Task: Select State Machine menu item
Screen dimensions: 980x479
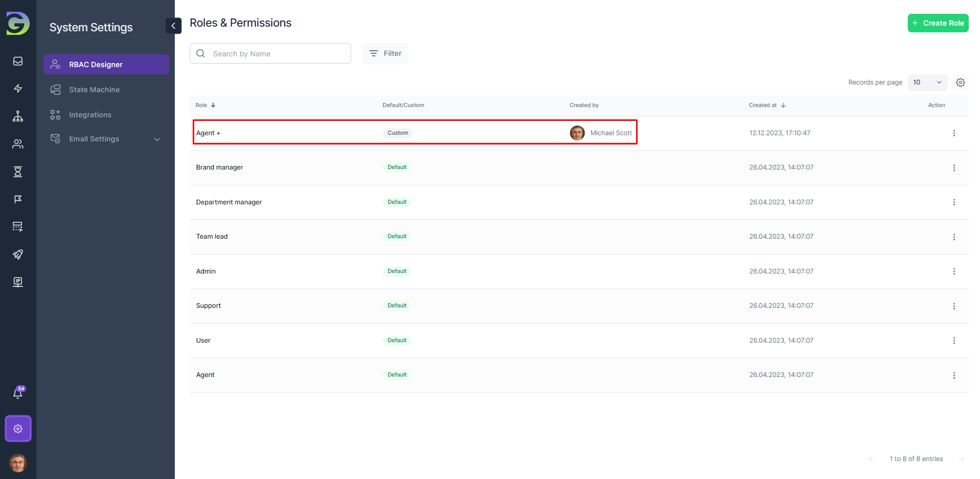Action: [x=94, y=90]
